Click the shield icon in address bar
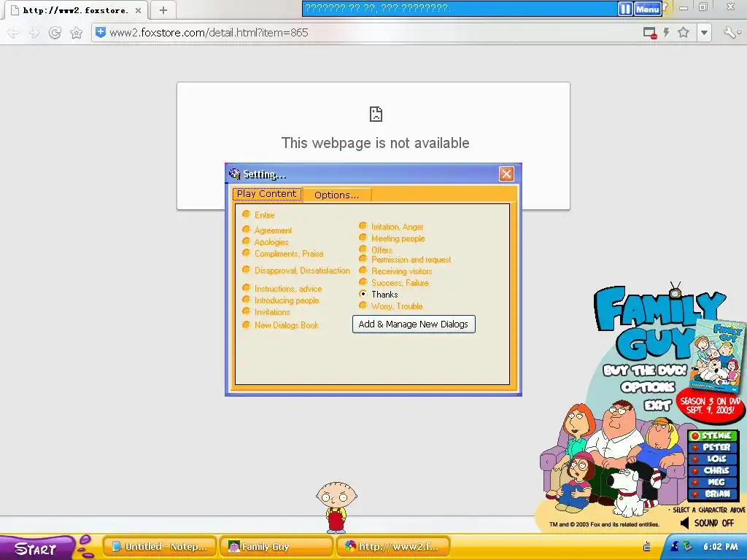Viewport: 747px width, 560px height. click(101, 32)
